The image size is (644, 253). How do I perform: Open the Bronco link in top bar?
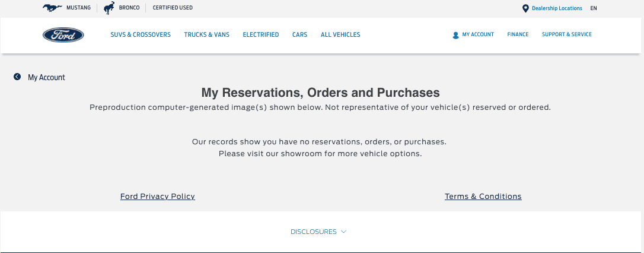click(129, 8)
